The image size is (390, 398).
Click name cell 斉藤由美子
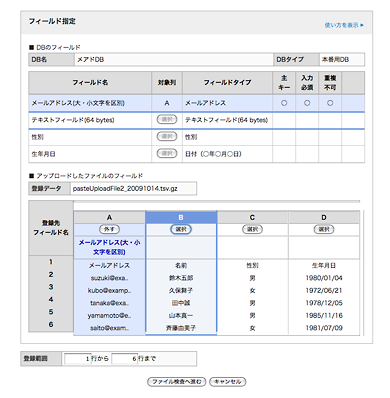(181, 328)
